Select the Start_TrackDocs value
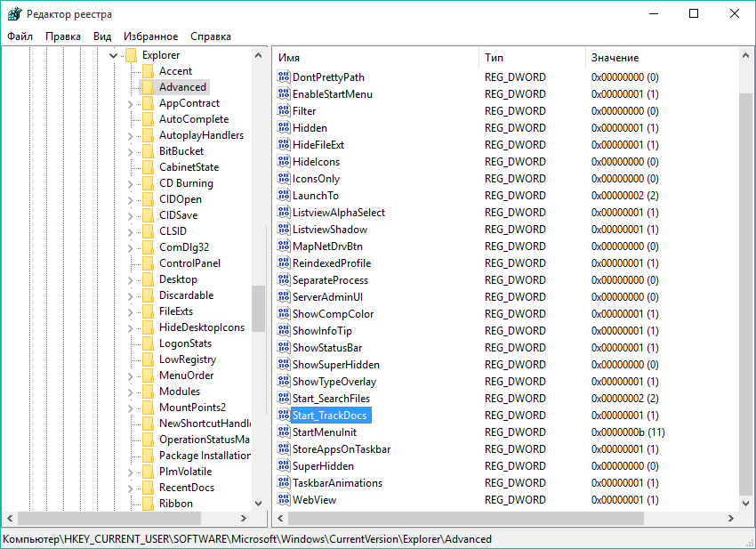756x549 pixels. pos(330,416)
